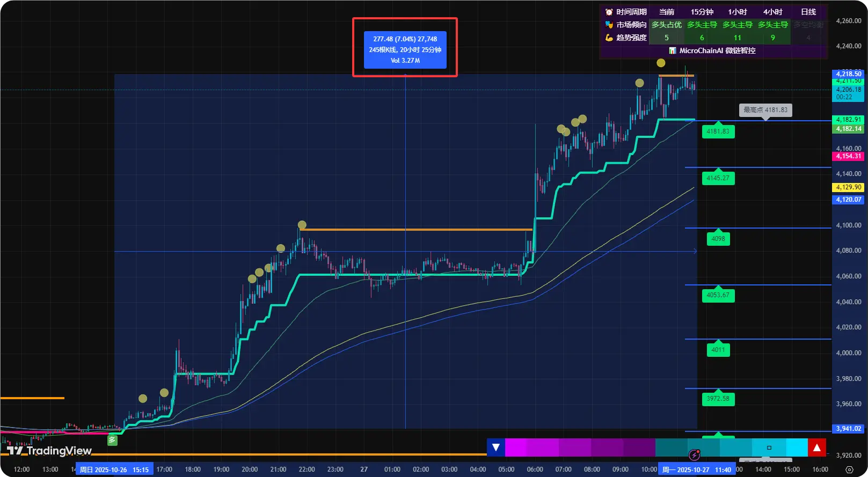Click the MicroChainAI 微链智控 title text
The height and width of the screenshot is (477, 868).
[718, 50]
